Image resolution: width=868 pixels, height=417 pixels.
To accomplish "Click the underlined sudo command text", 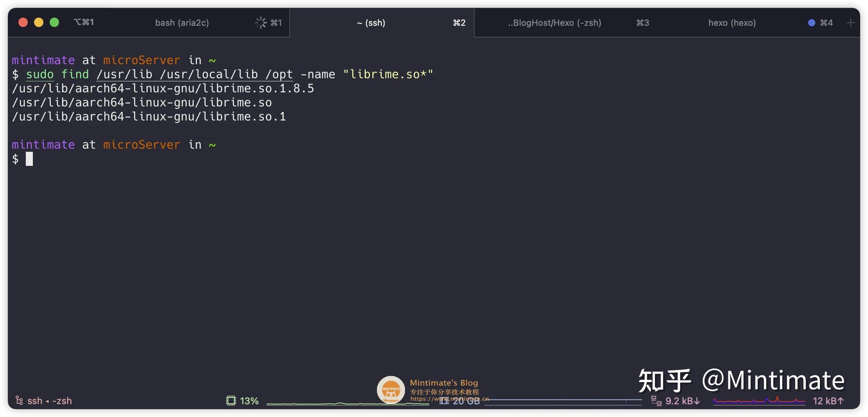I will pyautogui.click(x=39, y=74).
